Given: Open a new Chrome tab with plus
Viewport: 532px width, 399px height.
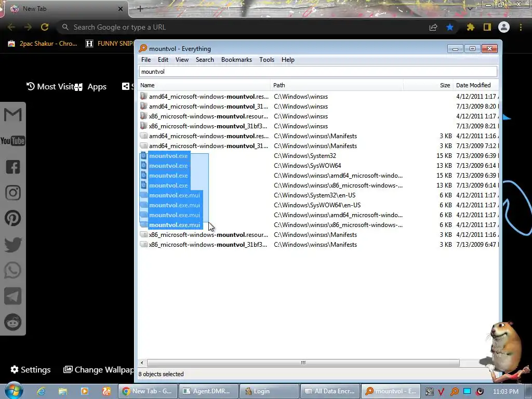Looking at the screenshot, I should [x=140, y=9].
